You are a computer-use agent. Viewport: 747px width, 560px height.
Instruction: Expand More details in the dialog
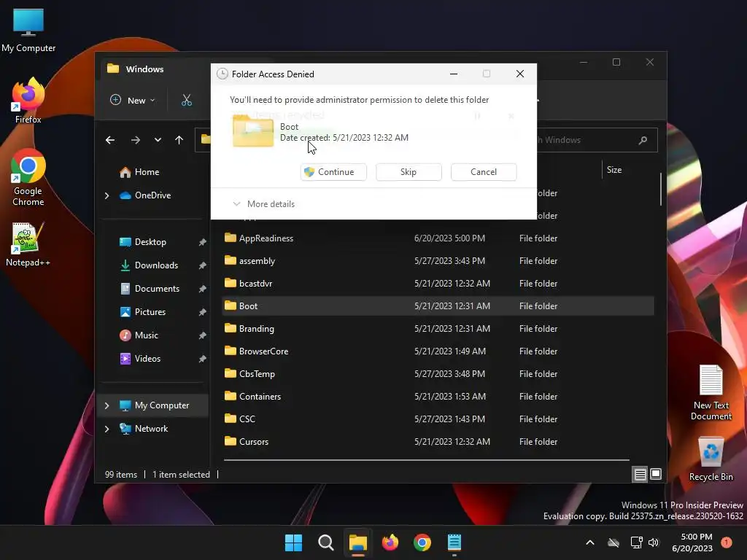[264, 204]
